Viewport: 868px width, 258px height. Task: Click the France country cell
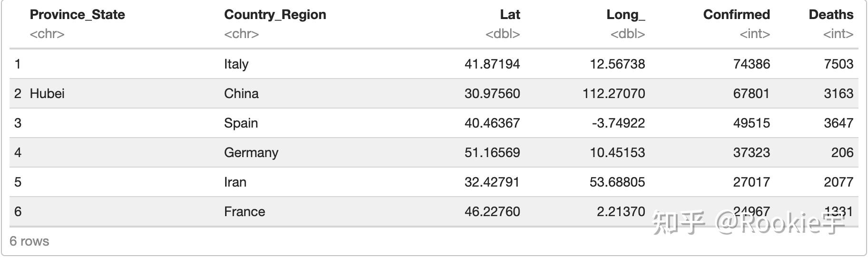coord(245,212)
